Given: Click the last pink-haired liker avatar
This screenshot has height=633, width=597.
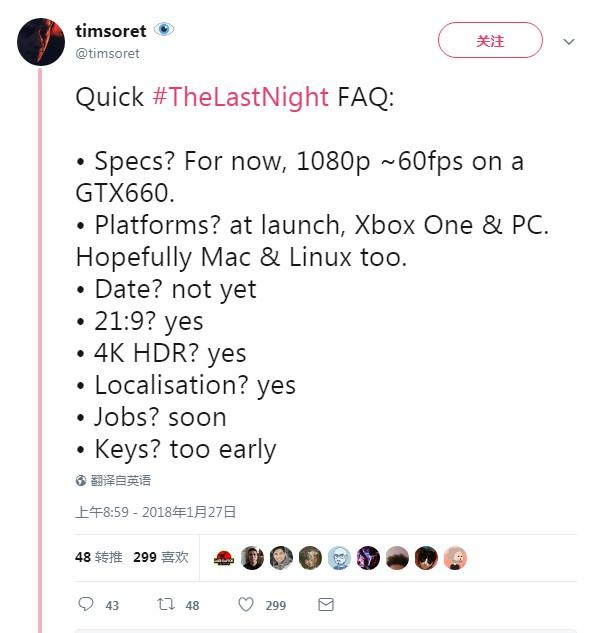Looking at the screenshot, I should [455, 558].
